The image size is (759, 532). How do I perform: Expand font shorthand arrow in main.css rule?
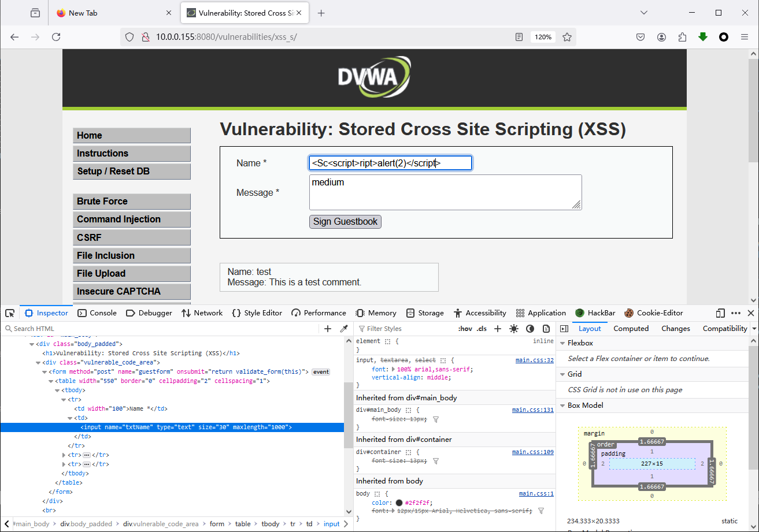[394, 369]
